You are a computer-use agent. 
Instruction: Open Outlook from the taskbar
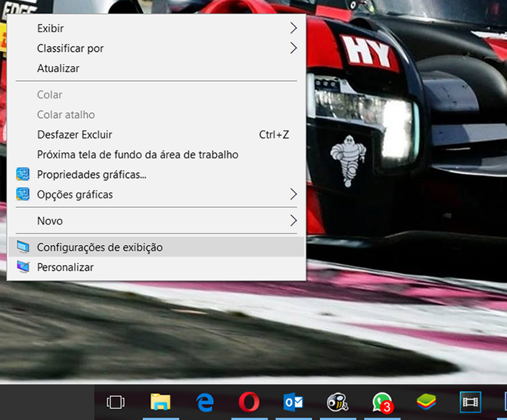[293, 402]
